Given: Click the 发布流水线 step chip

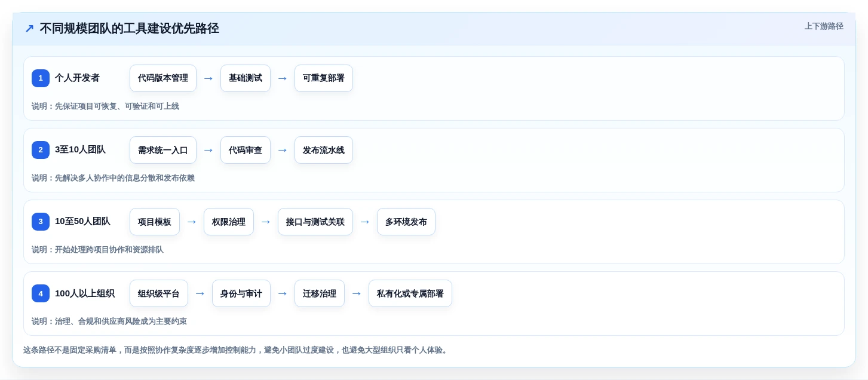Looking at the screenshot, I should 324,150.
